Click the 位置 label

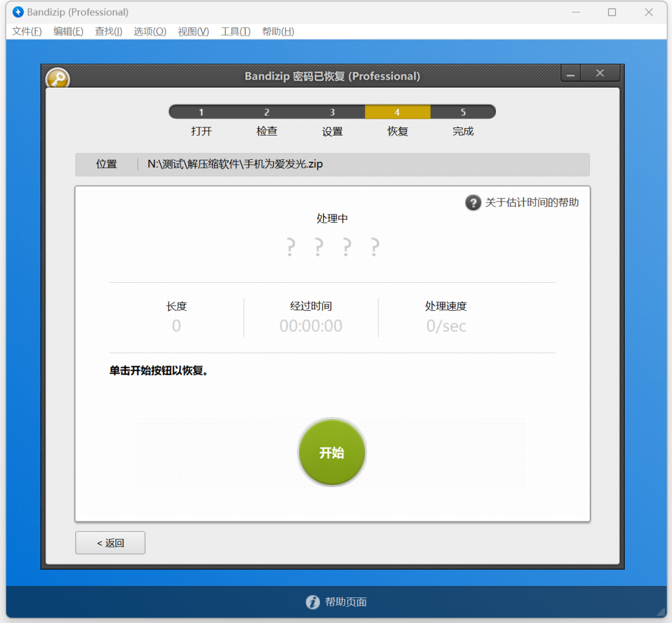(106, 164)
